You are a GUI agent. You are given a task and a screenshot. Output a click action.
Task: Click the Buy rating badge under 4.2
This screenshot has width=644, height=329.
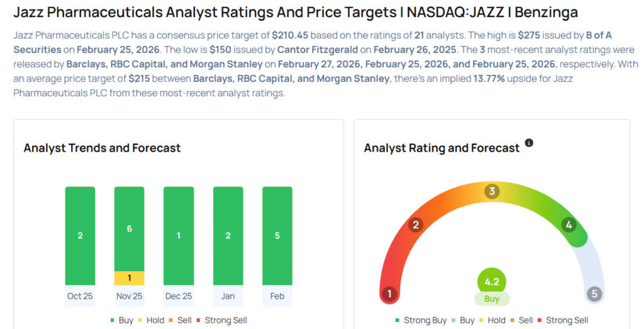coord(492,299)
